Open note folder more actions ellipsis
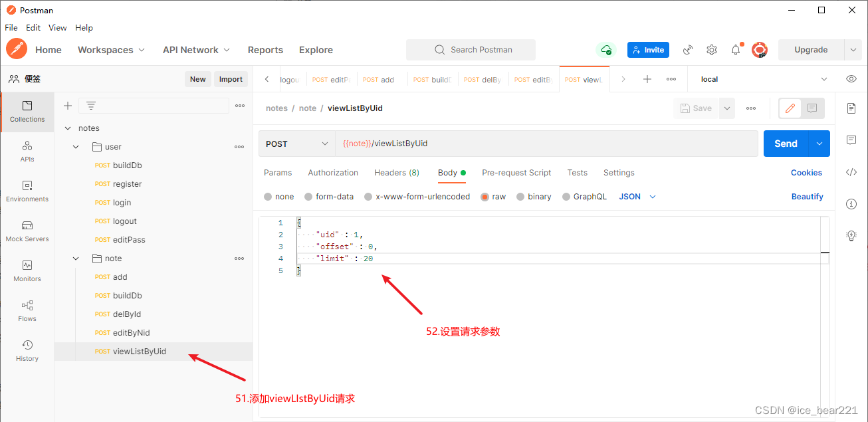The width and height of the screenshot is (868, 422). [239, 259]
